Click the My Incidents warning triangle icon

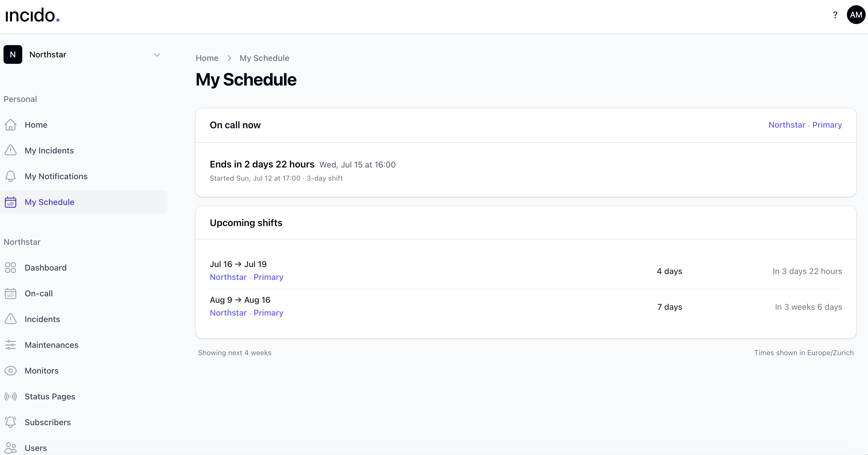coord(11,150)
